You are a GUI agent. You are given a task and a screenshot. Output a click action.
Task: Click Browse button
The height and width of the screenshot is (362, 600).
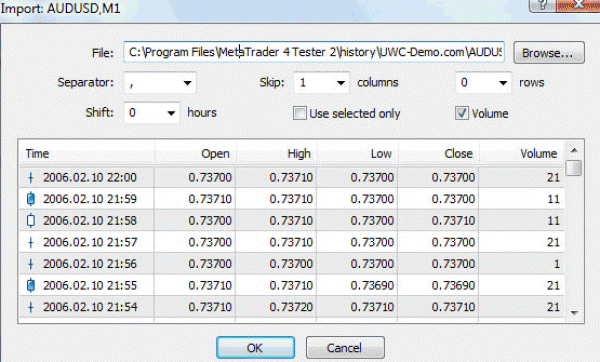pos(549,53)
